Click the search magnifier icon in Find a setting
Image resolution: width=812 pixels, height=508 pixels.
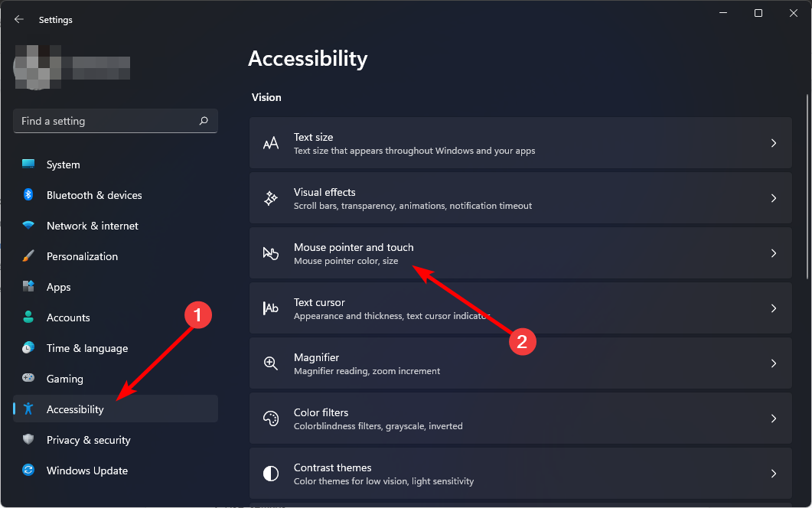point(204,121)
